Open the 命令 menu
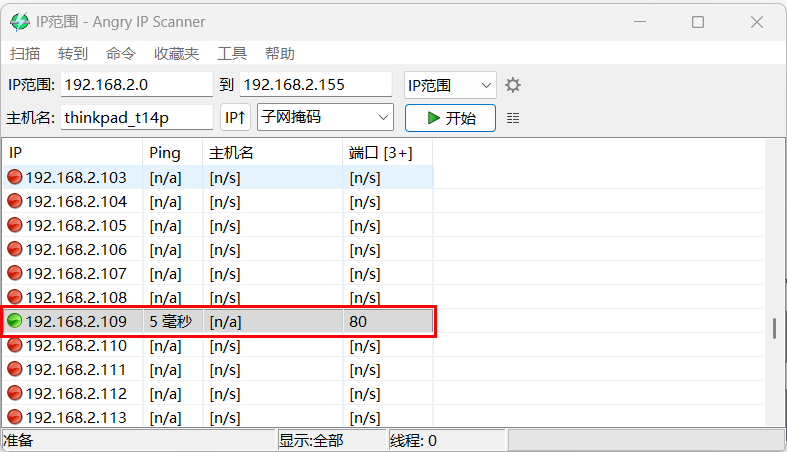Viewport: 787px width, 452px height. click(x=121, y=53)
